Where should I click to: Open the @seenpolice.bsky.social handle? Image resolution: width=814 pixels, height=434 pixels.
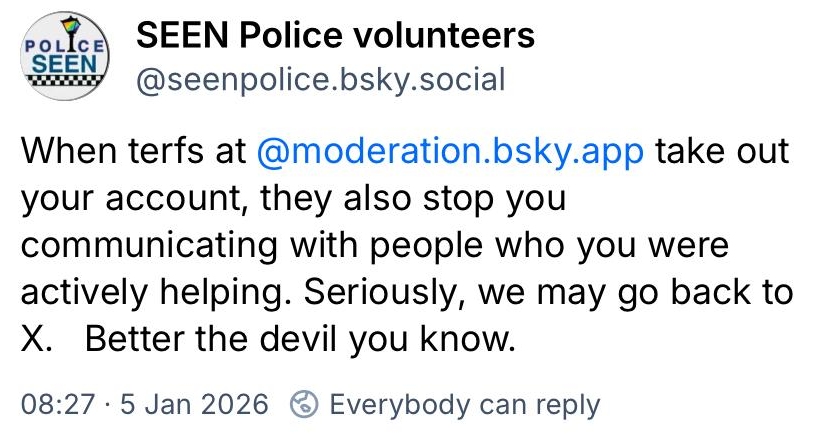pyautogui.click(x=320, y=79)
